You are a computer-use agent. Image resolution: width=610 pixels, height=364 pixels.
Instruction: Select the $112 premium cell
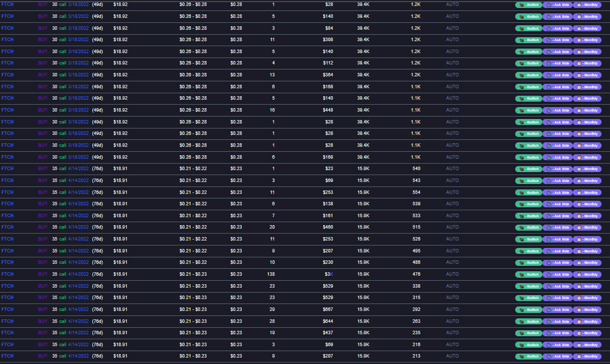coord(327,63)
